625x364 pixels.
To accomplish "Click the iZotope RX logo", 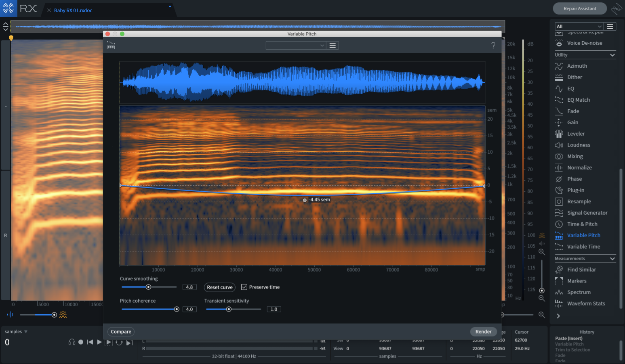I will (8, 8).
